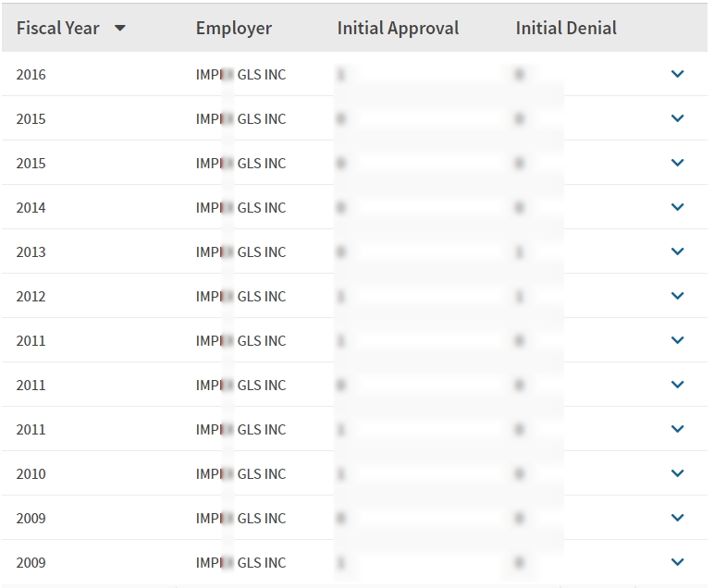Expand the 2016 fiscal year row
The width and height of the screenshot is (714, 588).
[677, 74]
